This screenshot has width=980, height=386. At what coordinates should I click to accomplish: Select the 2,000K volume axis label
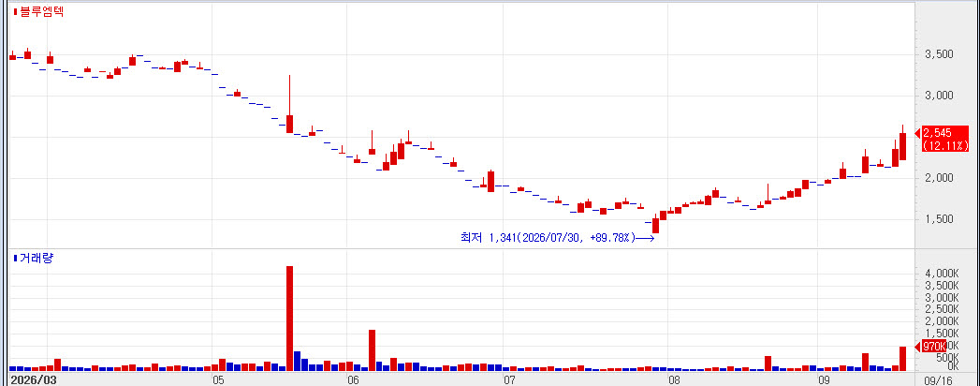pos(942,321)
